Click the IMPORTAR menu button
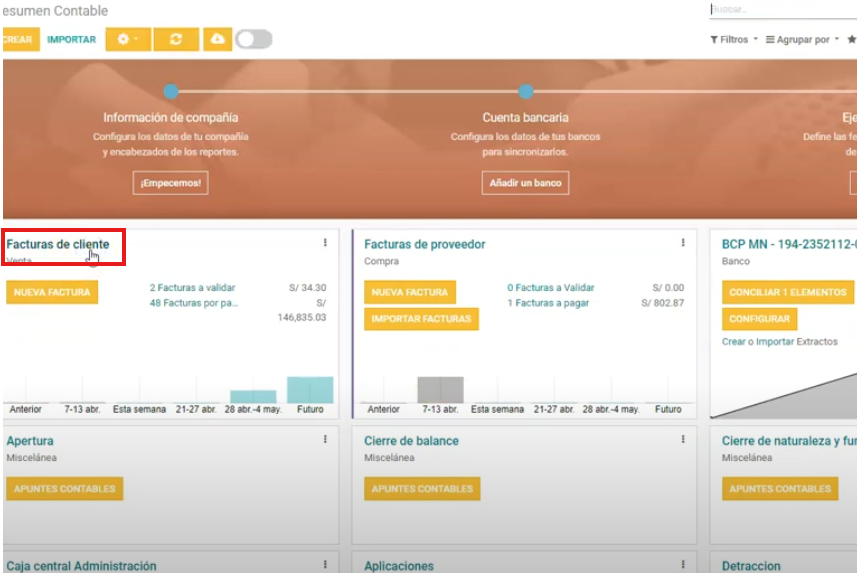Screen dimensions: 857x573 coord(72,40)
